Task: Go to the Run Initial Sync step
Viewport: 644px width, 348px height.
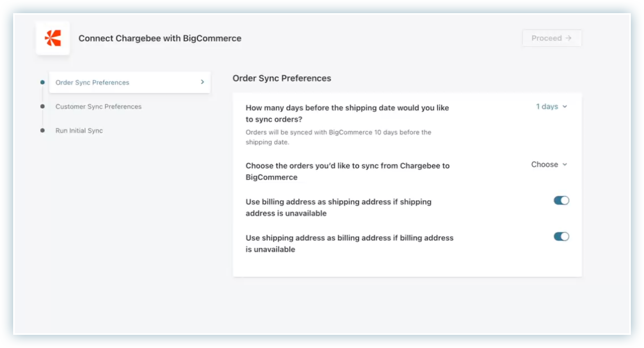Action: [x=79, y=131]
